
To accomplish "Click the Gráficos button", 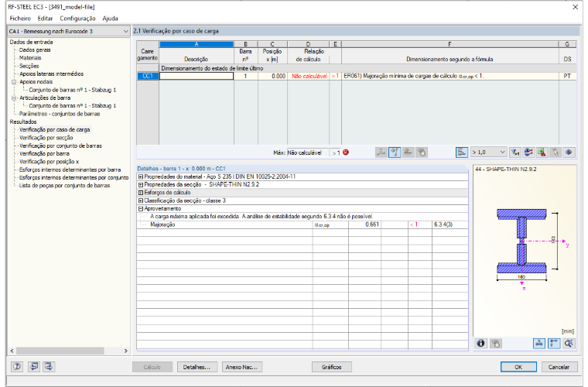I will 332,367.
